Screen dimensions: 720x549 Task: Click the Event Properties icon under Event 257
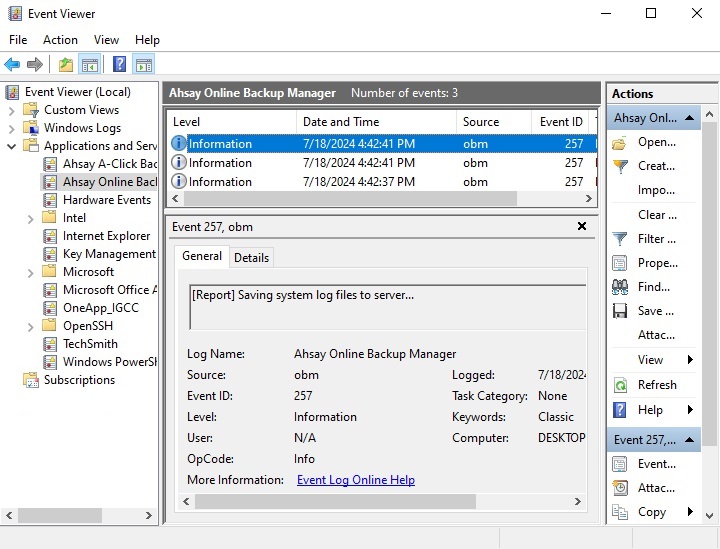tap(619, 464)
